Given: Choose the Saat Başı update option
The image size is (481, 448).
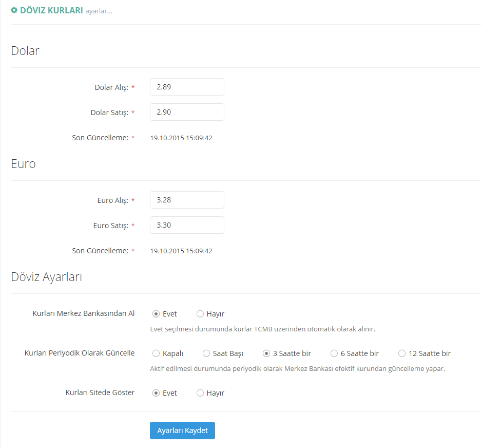Looking at the screenshot, I should (x=206, y=353).
